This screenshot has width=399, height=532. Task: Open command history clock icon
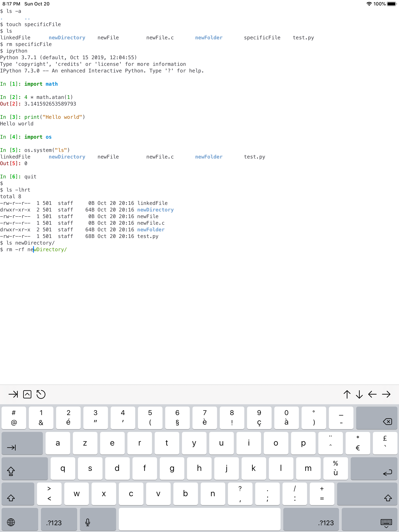[41, 394]
